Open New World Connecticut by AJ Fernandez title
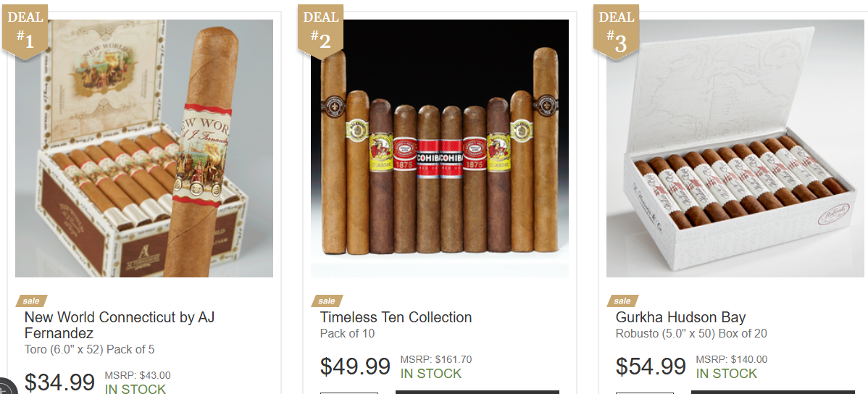868x394 pixels. coord(120,325)
